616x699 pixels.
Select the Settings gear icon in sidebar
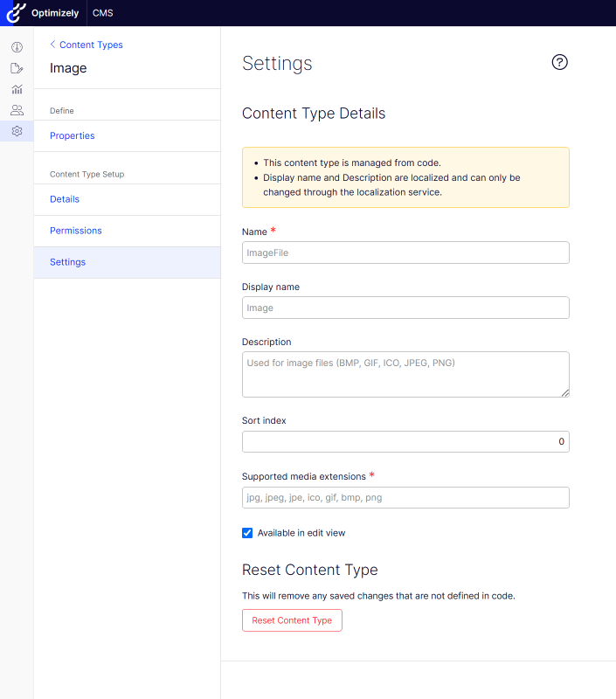(17, 131)
